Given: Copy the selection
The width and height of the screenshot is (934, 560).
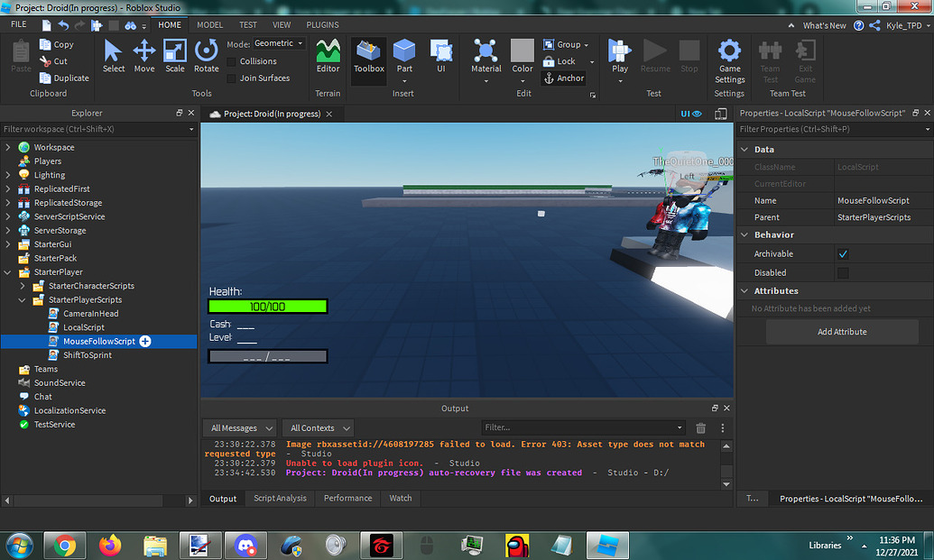Looking at the screenshot, I should (57, 44).
